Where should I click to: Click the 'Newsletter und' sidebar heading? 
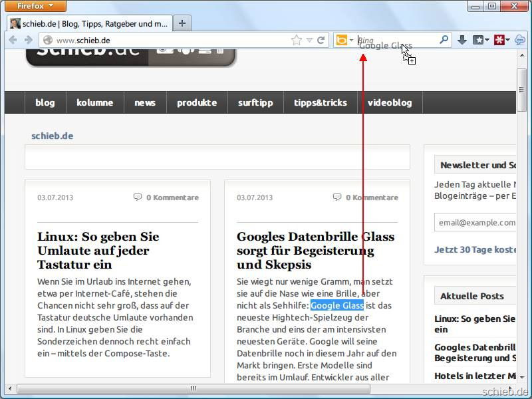pos(477,165)
